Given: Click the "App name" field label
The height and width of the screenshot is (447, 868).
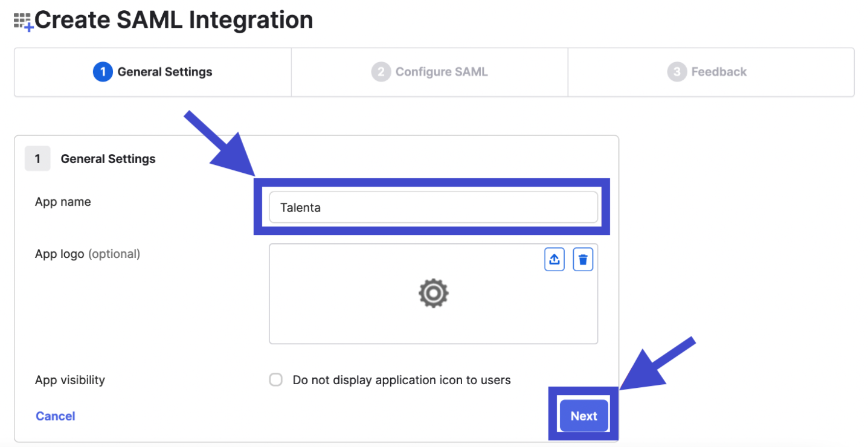Looking at the screenshot, I should [x=63, y=202].
